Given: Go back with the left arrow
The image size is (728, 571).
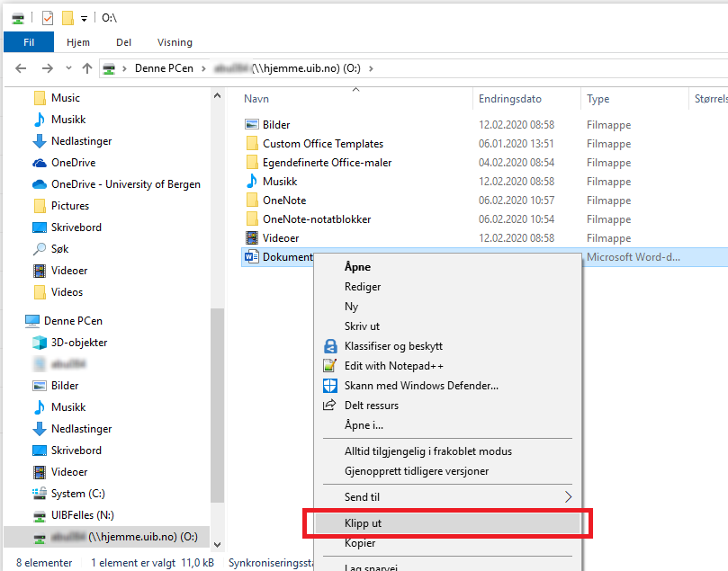Looking at the screenshot, I should [21, 68].
